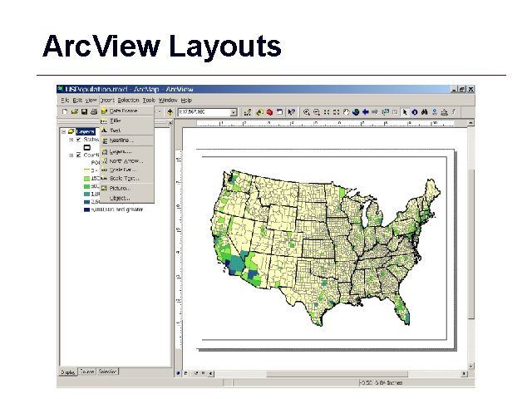Click the What's This help pointer icon
This screenshot has width=532, height=399.
click(291, 112)
